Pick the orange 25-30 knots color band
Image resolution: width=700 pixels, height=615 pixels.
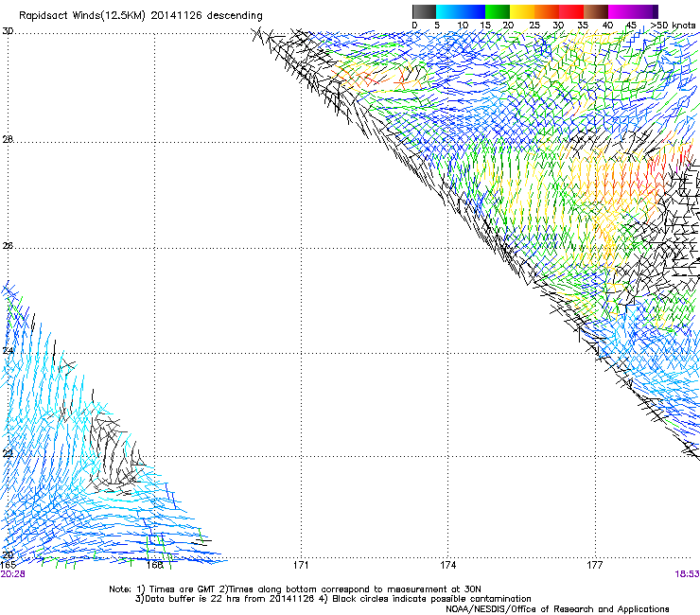[x=547, y=11]
